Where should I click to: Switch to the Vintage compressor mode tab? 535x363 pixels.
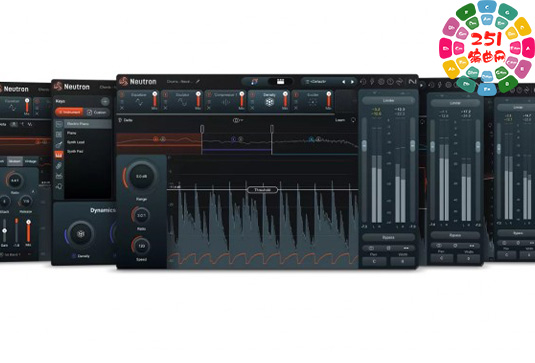pos(31,161)
